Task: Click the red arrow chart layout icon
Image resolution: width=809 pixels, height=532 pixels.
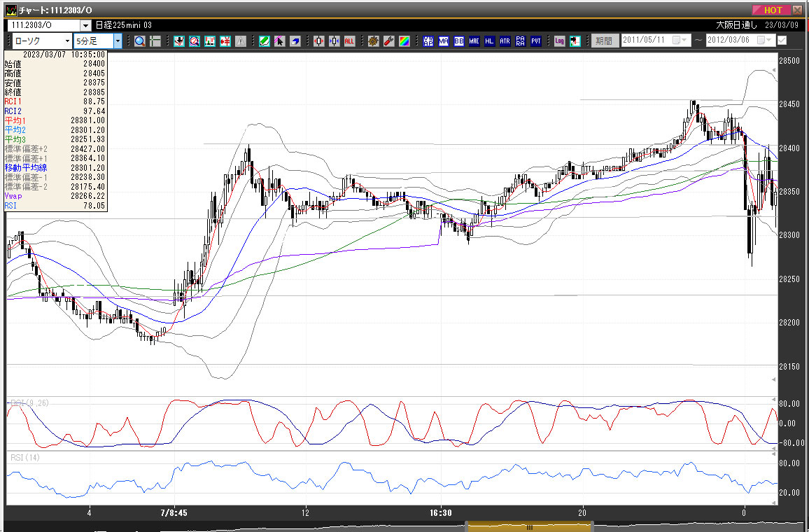Action: click(x=575, y=41)
